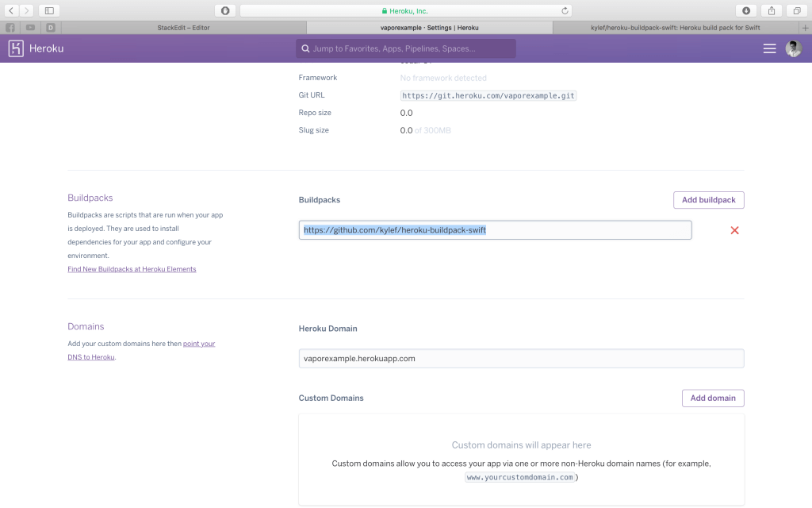Image resolution: width=812 pixels, height=508 pixels.
Task: Remove the Swift buildpack with red X
Action: click(734, 230)
